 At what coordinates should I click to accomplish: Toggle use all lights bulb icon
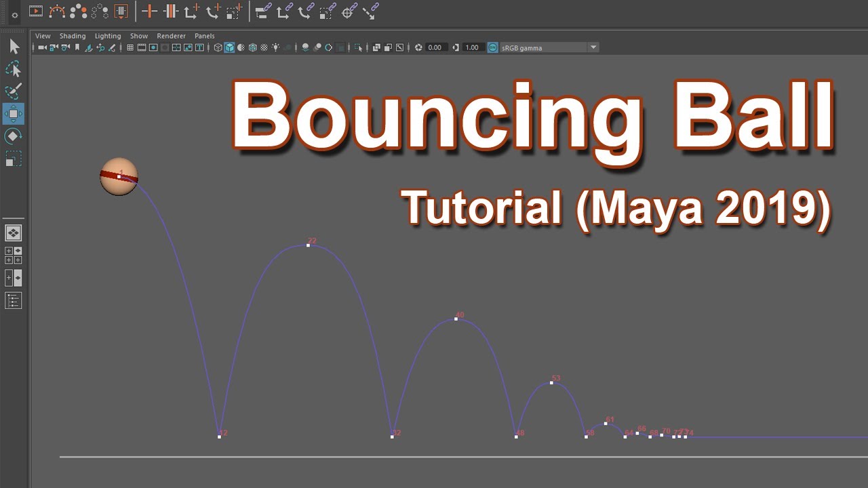275,47
